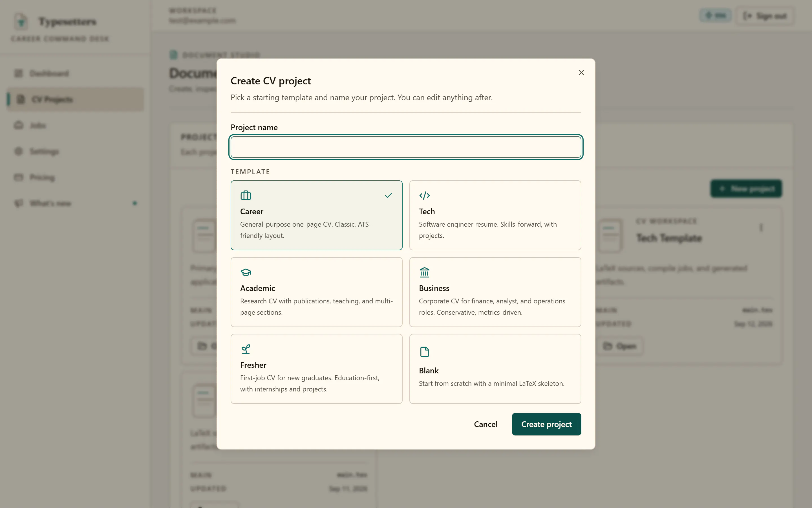Click the sprout icon on Fresher template
This screenshot has height=508, width=812.
246,349
